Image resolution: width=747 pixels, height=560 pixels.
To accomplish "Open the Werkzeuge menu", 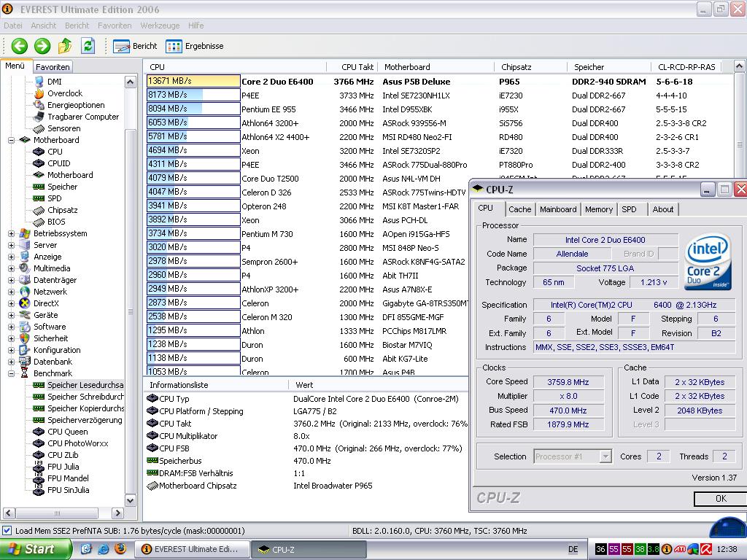I will 160,26.
